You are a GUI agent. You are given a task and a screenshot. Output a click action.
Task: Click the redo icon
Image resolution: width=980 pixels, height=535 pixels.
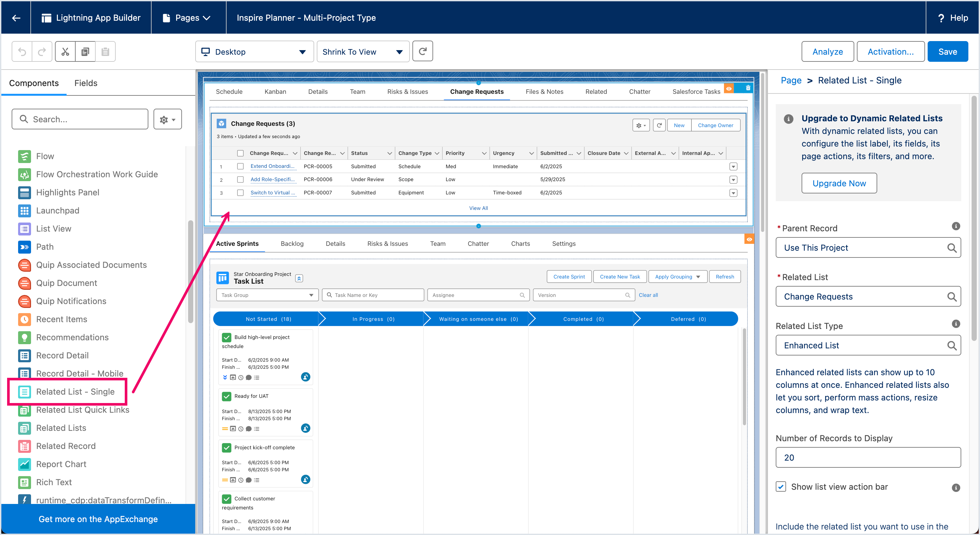coord(42,51)
